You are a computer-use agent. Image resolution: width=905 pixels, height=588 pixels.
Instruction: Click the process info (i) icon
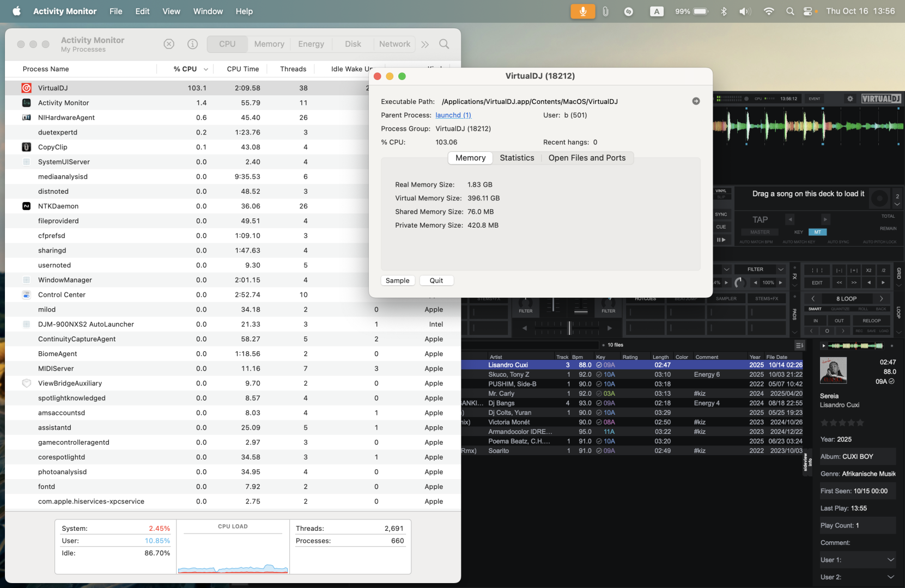tap(192, 44)
